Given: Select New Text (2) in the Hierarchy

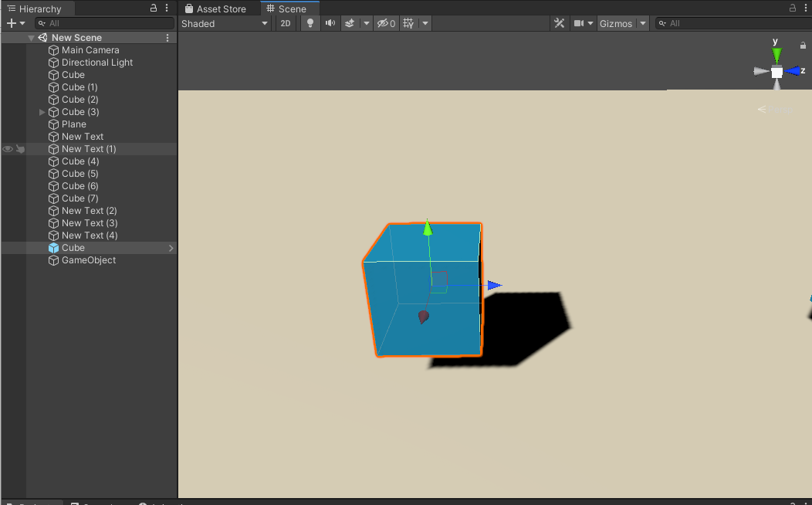Looking at the screenshot, I should 90,212.
